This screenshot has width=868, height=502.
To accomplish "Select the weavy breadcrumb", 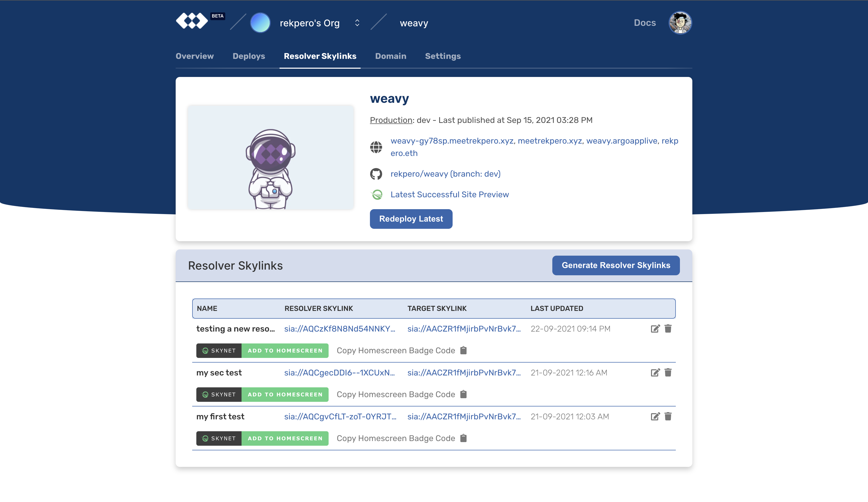I will pyautogui.click(x=414, y=23).
